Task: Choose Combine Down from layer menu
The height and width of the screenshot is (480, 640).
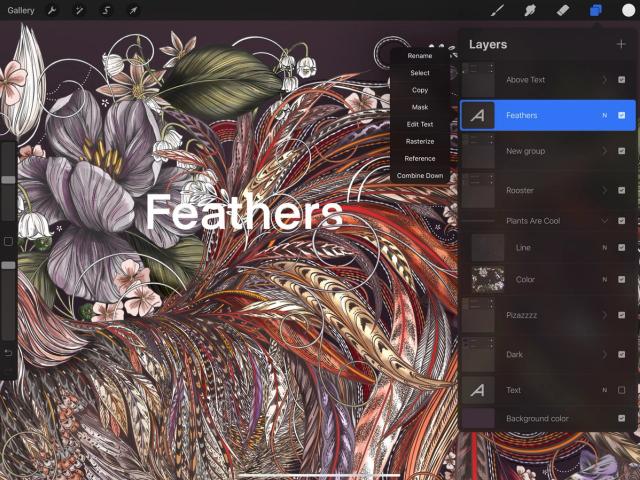Action: point(420,176)
